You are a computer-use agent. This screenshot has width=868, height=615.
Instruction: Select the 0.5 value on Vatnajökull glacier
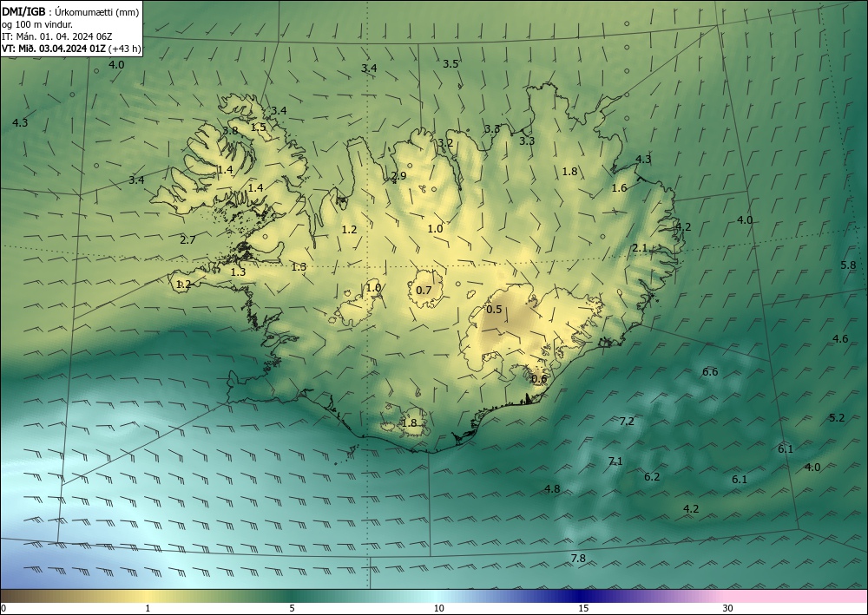pos(494,309)
